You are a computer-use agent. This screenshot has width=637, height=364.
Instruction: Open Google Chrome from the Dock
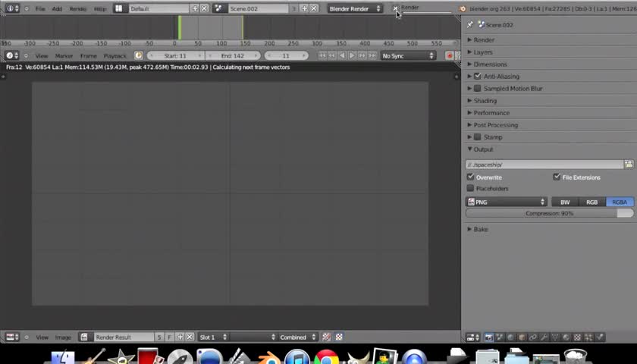tap(325, 356)
